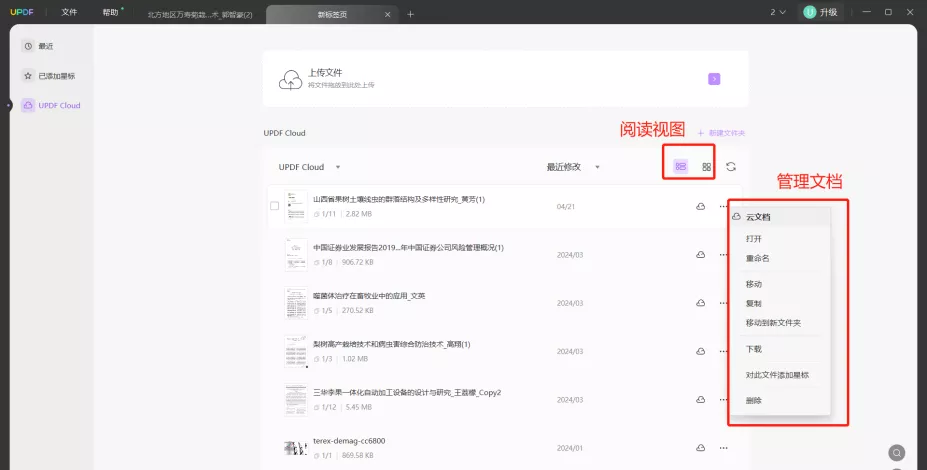Switch to 北方地区万寿菊栽 document tab
927x470 pixels.
tap(200, 15)
